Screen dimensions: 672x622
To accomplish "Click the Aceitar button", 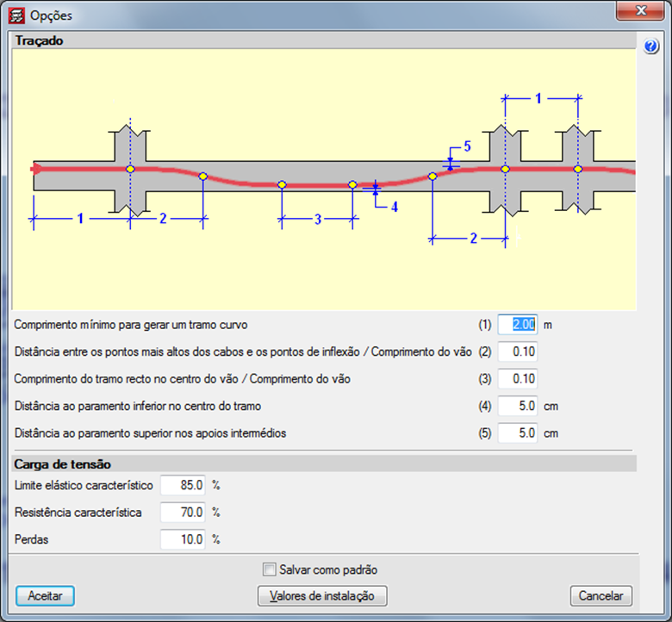I will 45,596.
